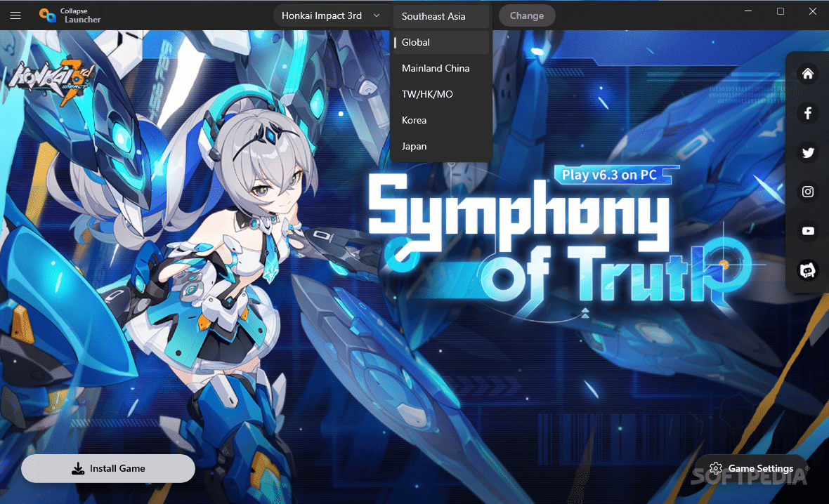
Task: Select the Korea region
Action: (x=441, y=120)
